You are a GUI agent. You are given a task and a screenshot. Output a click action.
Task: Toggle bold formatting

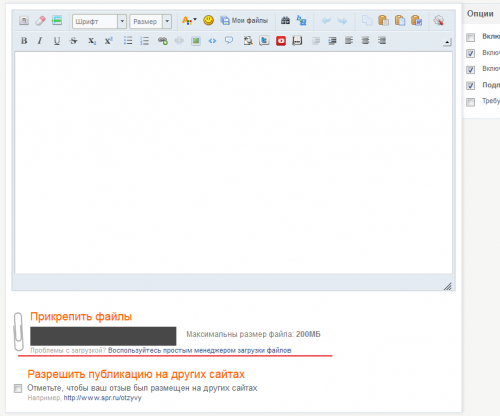click(x=24, y=41)
